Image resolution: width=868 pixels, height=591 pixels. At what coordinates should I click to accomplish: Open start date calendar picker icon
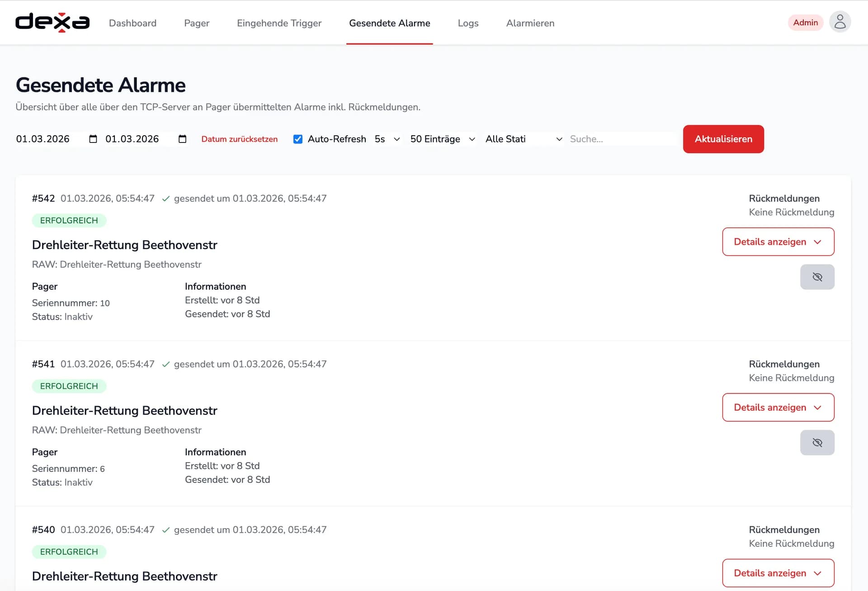coord(93,139)
